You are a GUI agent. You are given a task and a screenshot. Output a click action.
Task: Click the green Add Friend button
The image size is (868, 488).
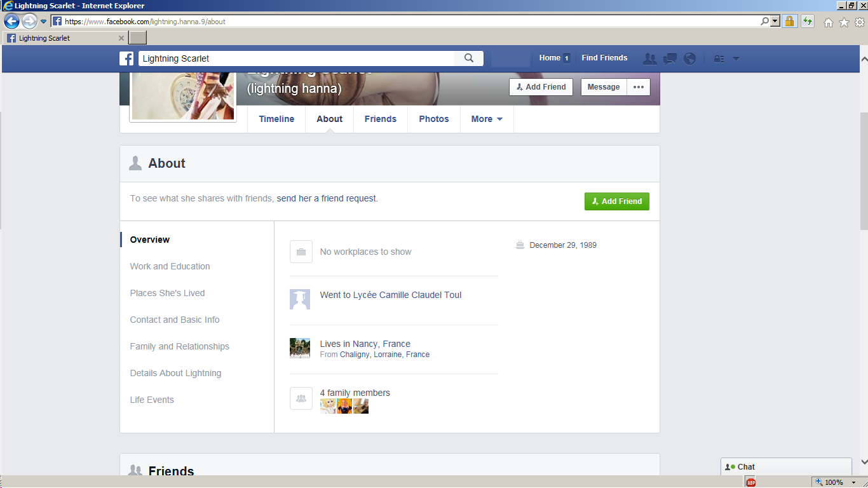616,201
